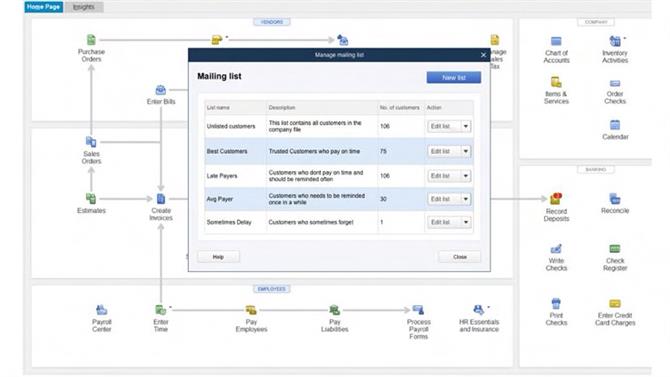
Task: Open Enter Credit Card Charges icon
Action: [x=614, y=303]
